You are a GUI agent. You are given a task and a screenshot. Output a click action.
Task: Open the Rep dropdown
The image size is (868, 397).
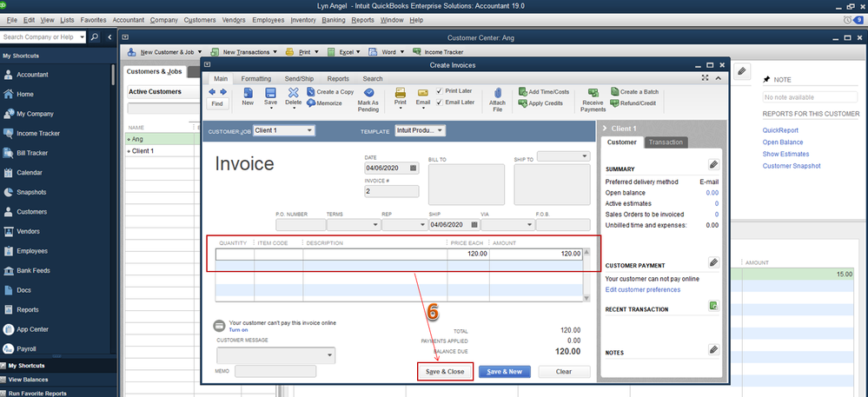[421, 225]
